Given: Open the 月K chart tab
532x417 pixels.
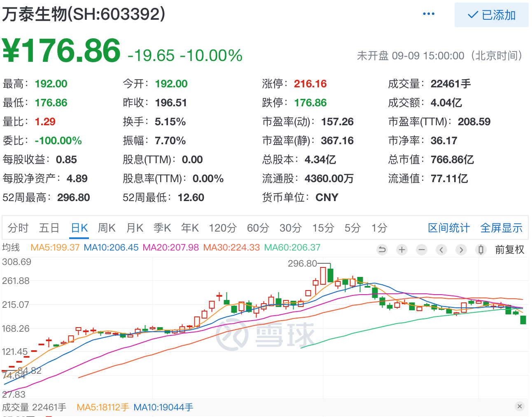Looking at the screenshot, I should click(135, 228).
